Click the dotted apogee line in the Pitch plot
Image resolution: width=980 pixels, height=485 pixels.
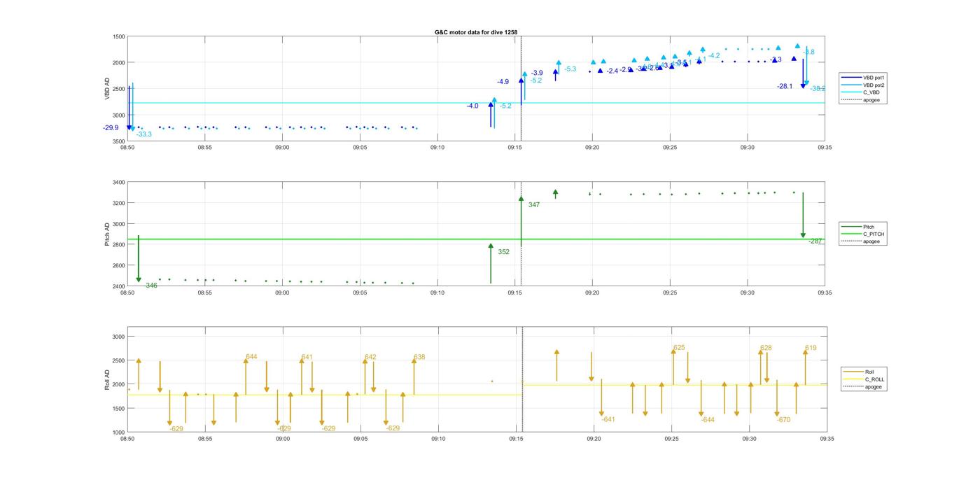521,234
